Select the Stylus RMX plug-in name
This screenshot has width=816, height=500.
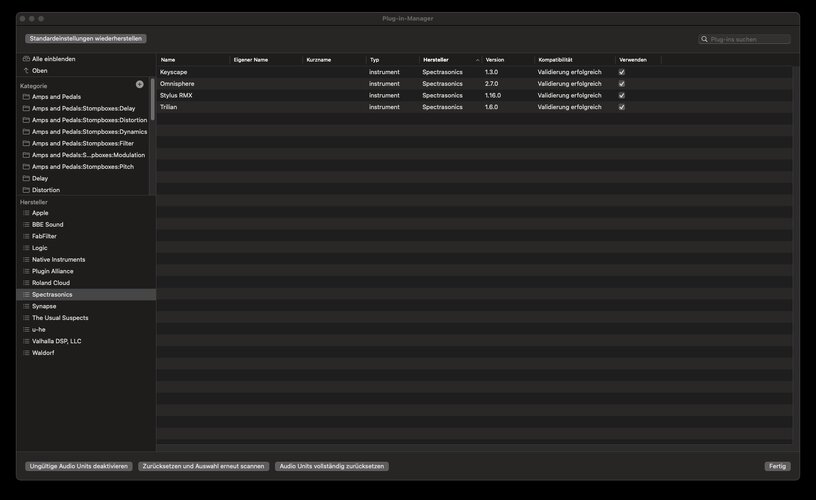coord(176,95)
